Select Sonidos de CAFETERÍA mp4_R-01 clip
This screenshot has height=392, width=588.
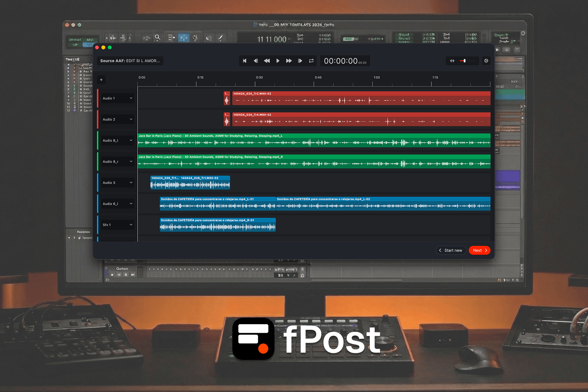218,225
